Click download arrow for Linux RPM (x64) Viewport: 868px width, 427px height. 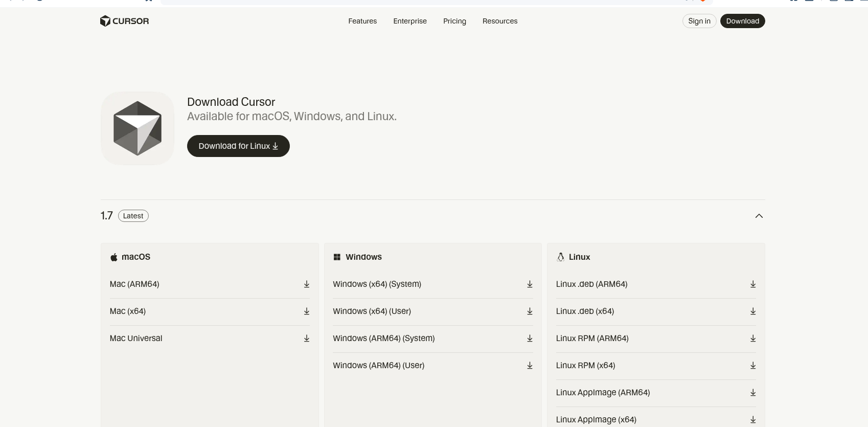pos(753,366)
